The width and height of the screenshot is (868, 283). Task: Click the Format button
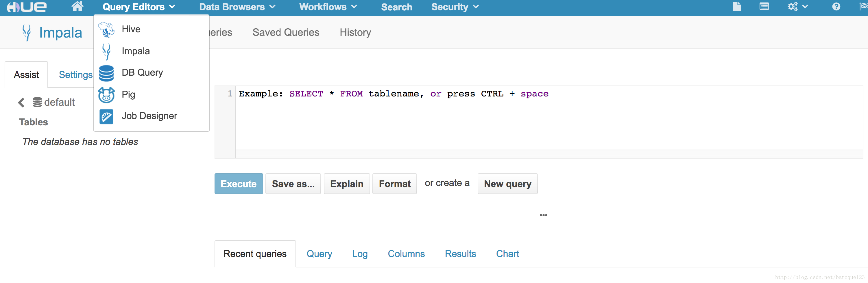[x=395, y=184]
